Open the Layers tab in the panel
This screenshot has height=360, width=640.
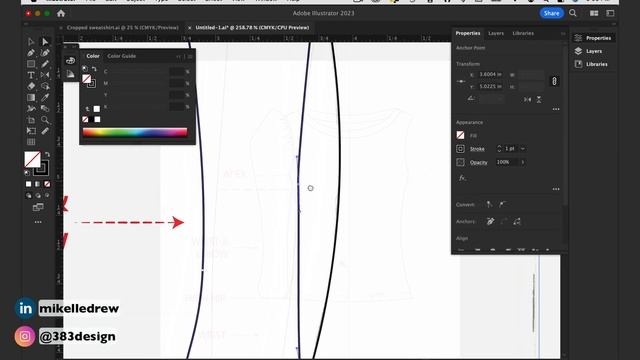point(496,33)
